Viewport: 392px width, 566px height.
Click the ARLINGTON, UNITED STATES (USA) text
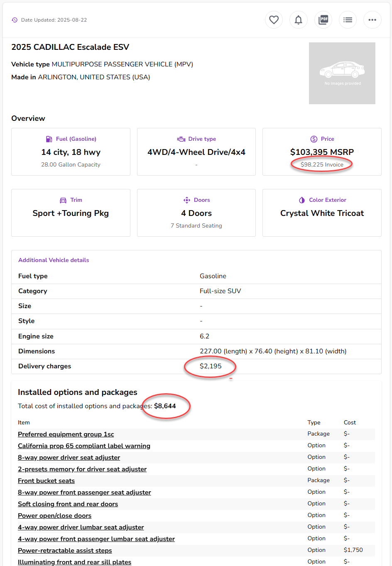click(x=94, y=77)
